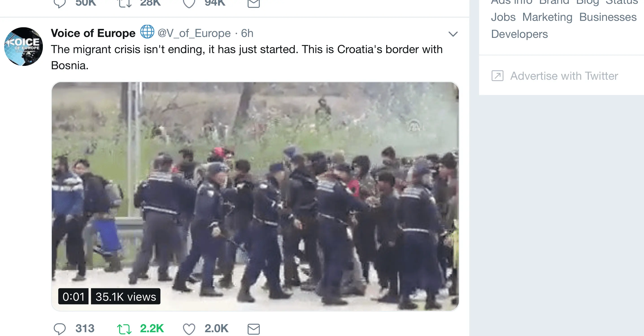Viewport: 644px width, 336px height.
Task: Open the Jobs footer link
Action: pos(503,17)
